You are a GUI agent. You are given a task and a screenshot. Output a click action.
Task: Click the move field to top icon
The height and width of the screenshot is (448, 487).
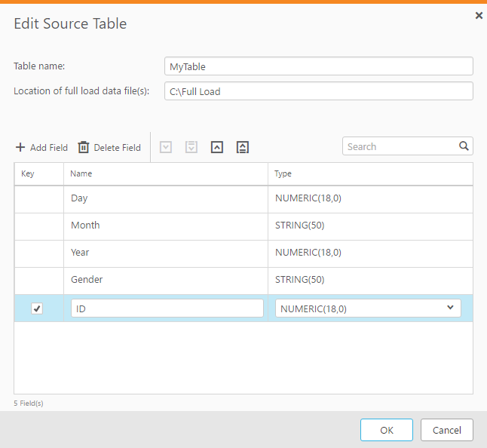242,147
